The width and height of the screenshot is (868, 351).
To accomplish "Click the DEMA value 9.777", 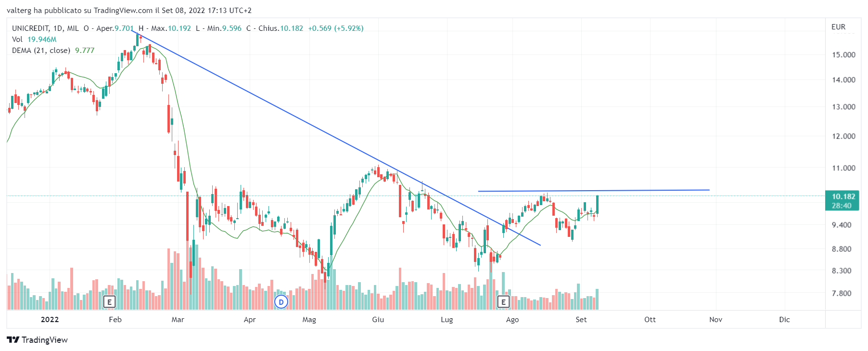I will (85, 51).
